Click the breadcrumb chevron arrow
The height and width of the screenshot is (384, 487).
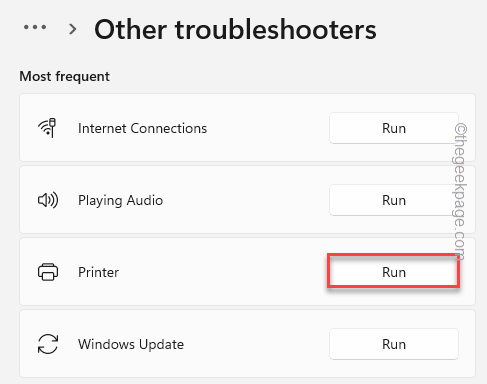[72, 29]
